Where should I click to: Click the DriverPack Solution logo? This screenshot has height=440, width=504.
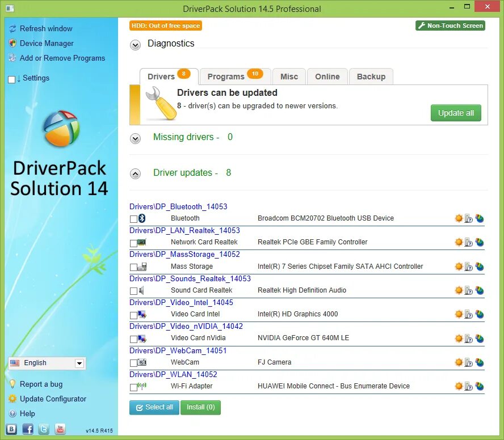tap(61, 129)
